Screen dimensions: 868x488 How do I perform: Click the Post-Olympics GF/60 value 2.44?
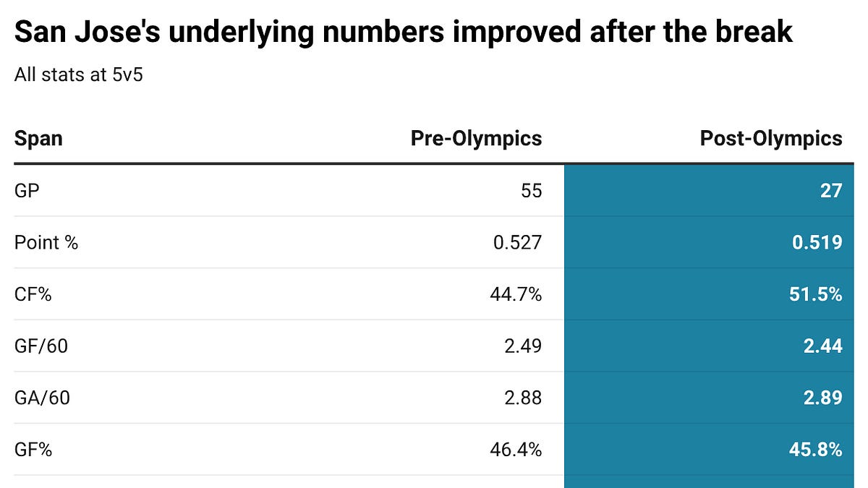click(x=822, y=346)
